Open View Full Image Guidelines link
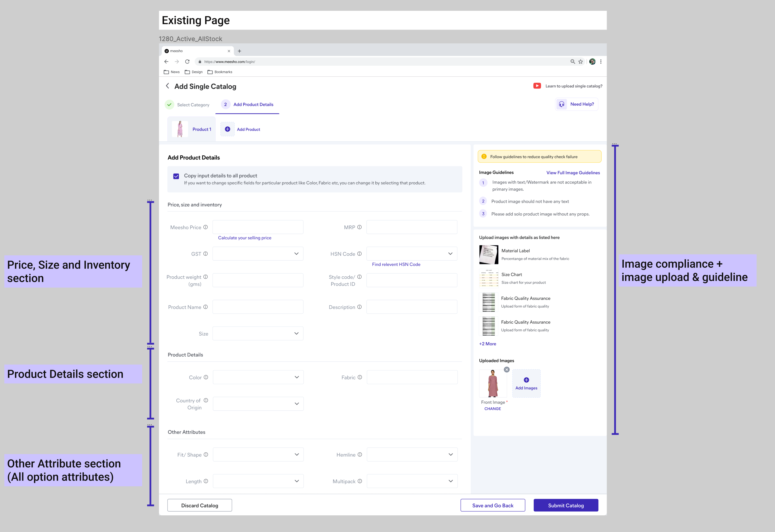Screen dimensions: 775x532 [573, 173]
